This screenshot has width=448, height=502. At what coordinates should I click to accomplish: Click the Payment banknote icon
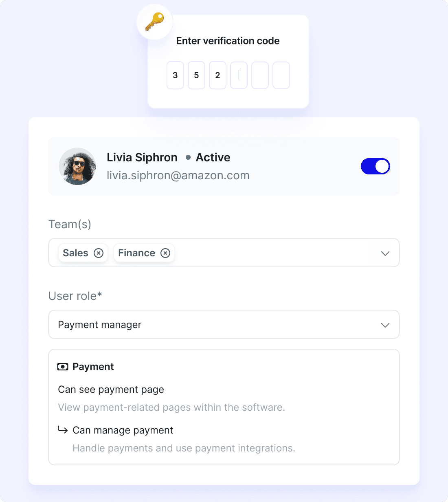[63, 367]
